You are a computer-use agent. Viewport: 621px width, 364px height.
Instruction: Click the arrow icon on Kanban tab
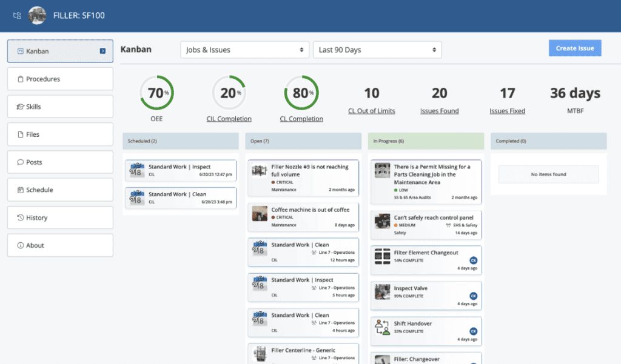102,51
